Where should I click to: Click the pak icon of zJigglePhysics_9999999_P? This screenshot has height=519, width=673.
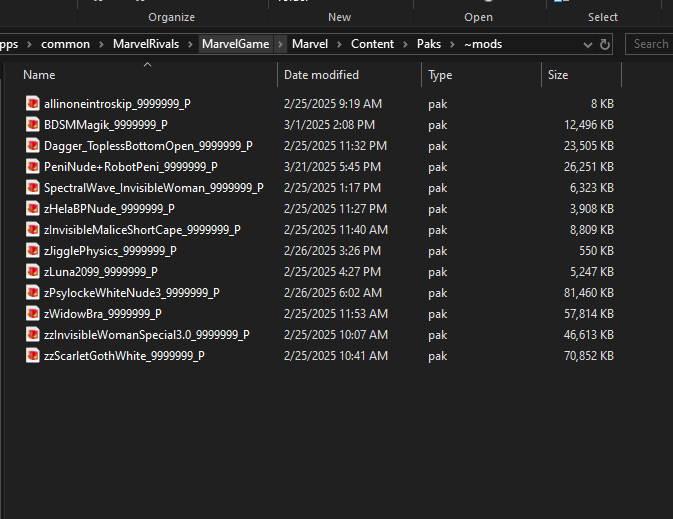(33, 251)
